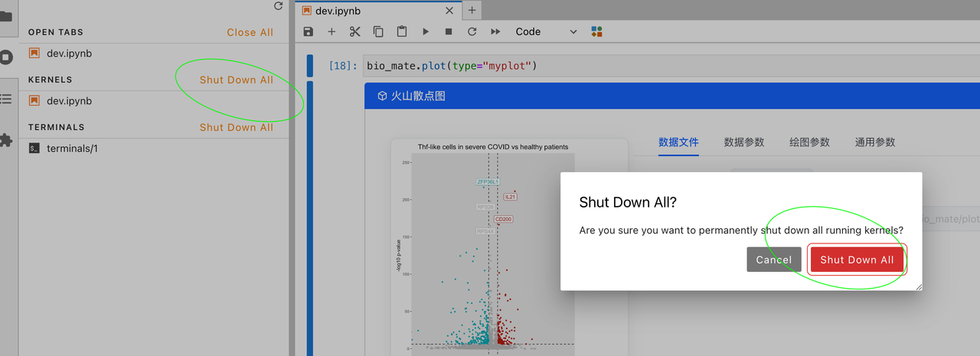The height and width of the screenshot is (356, 980).
Task: Restart kernel and run all cells
Action: (x=495, y=31)
